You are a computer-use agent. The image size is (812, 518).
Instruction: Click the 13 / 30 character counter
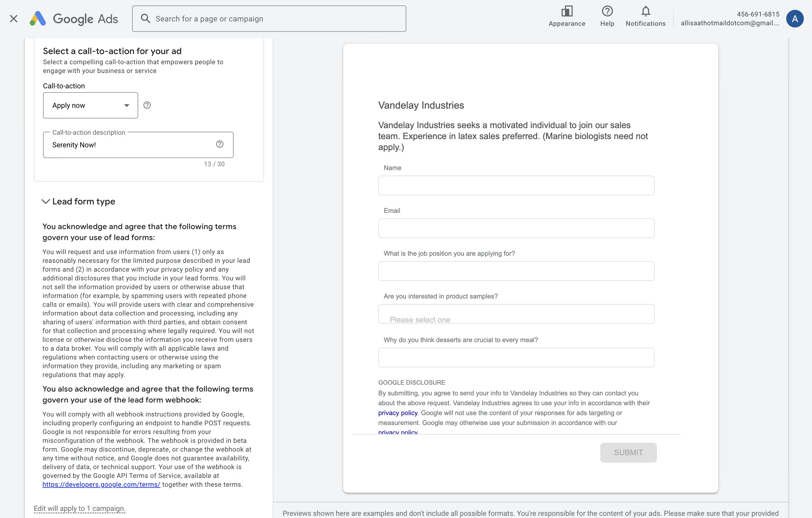click(214, 164)
